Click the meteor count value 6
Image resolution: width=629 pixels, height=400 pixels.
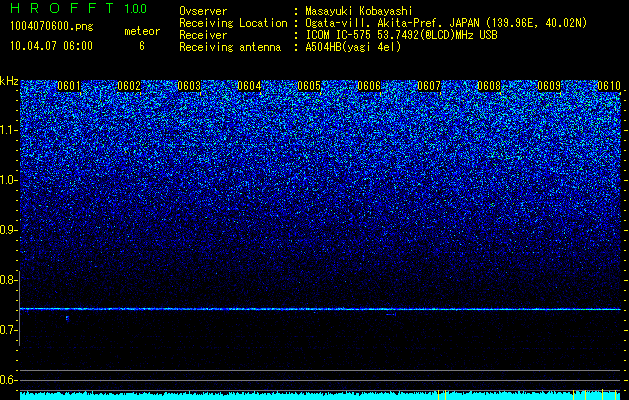(x=142, y=46)
